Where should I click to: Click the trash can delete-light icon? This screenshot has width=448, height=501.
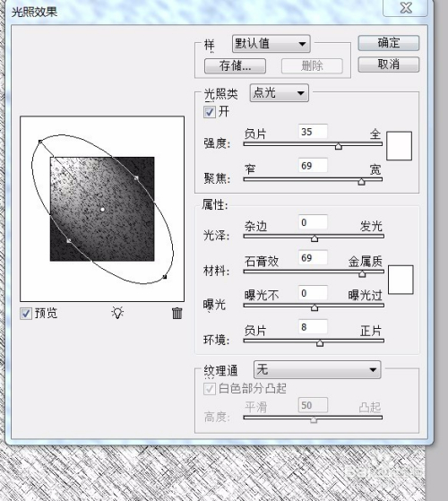tap(177, 313)
